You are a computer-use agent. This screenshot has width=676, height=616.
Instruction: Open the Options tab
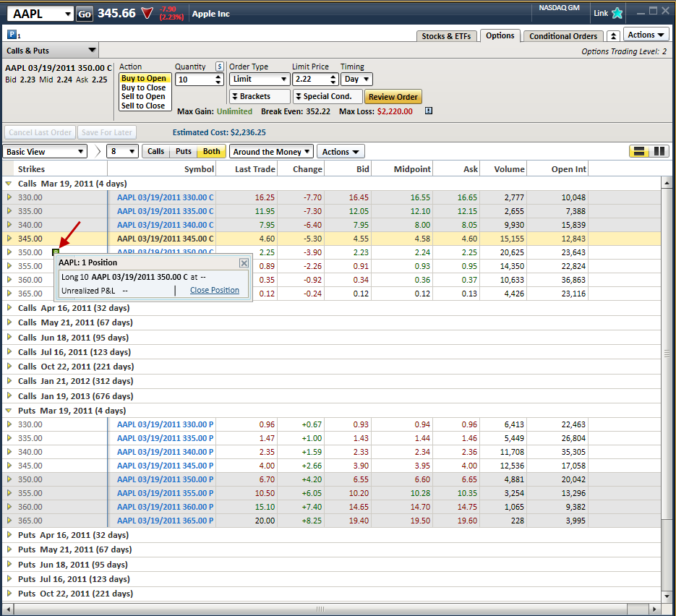[500, 35]
